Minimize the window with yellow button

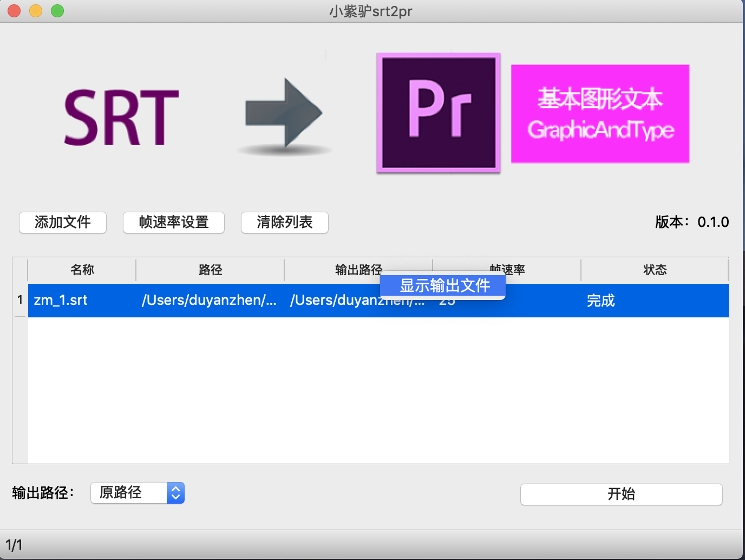coord(36,11)
